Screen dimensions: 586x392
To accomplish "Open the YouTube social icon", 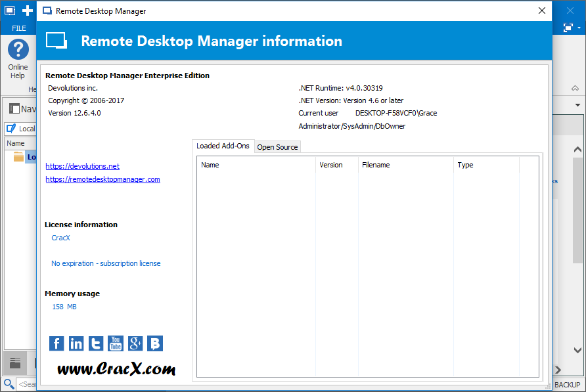I will (116, 343).
